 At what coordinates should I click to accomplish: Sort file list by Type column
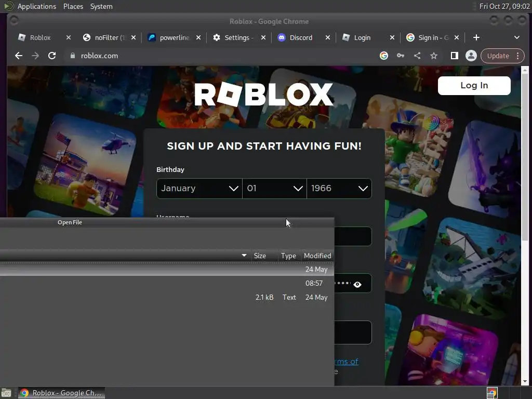[288, 256]
